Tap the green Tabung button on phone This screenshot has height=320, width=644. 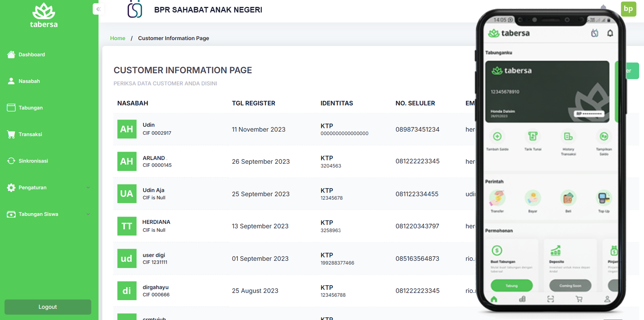pyautogui.click(x=512, y=285)
